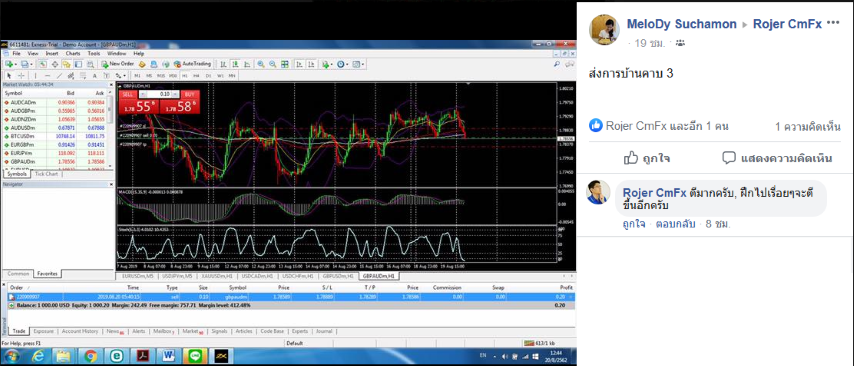Viewport: 854px width, 366px height.
Task: Toggle the AutoTrading button
Action: tap(192, 64)
